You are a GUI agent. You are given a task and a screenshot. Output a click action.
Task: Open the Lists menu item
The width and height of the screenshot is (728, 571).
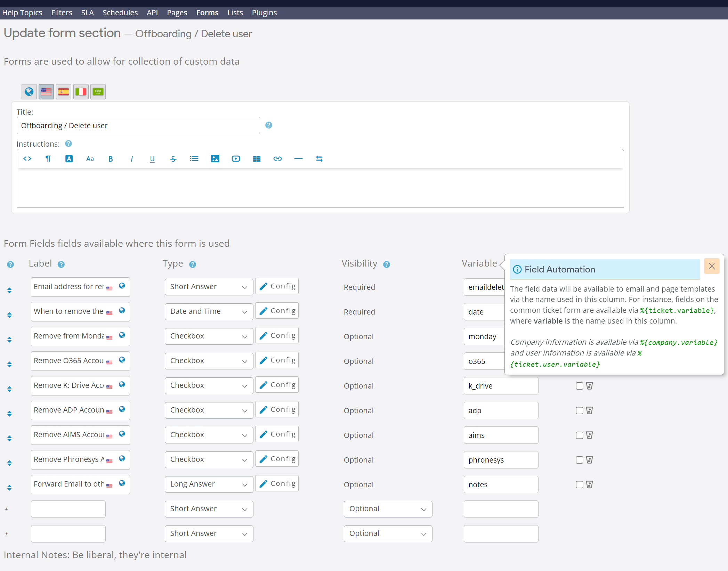pyautogui.click(x=235, y=13)
